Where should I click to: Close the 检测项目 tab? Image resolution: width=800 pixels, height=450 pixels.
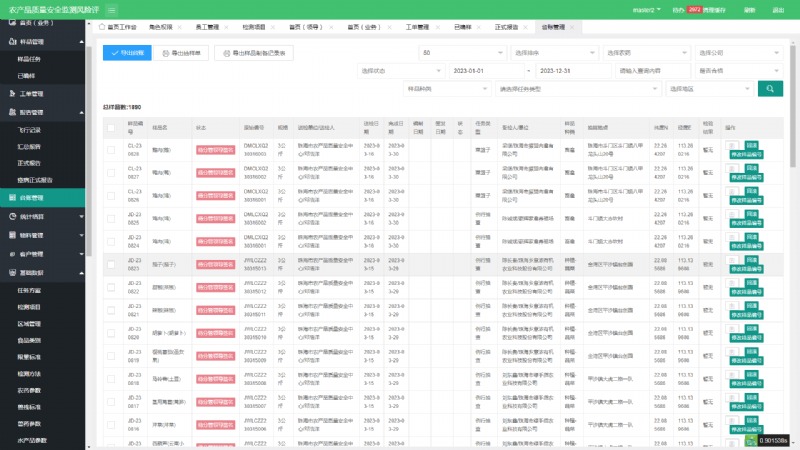coord(272,27)
